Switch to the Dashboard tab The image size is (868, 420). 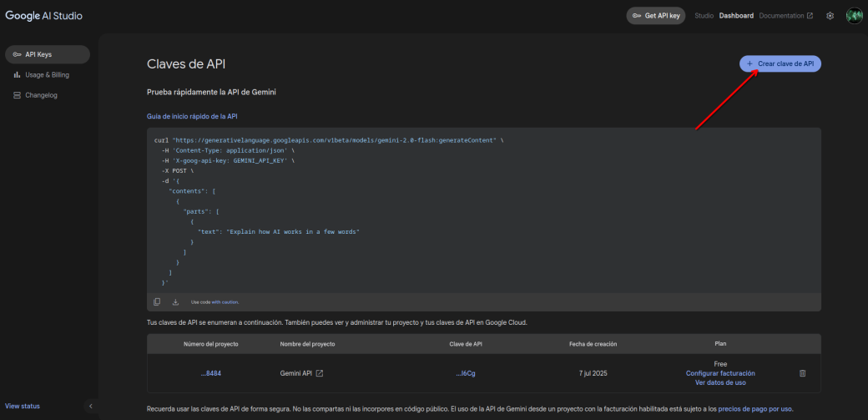[736, 16]
